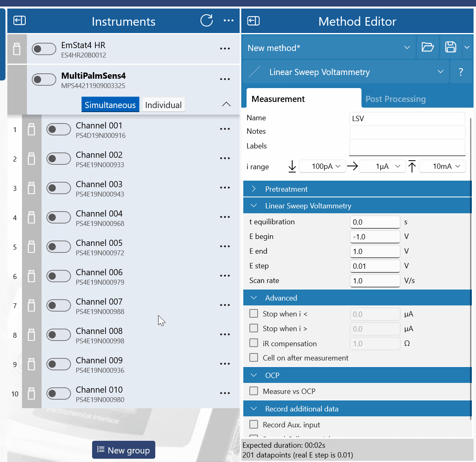476x462 pixels.
Task: Toggle Channel 008 connection switch
Action: point(59,335)
